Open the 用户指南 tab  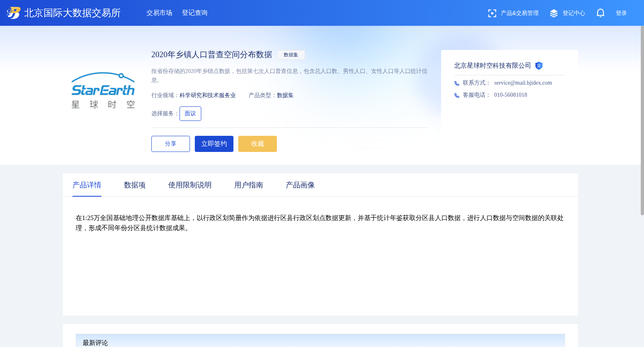coord(249,185)
